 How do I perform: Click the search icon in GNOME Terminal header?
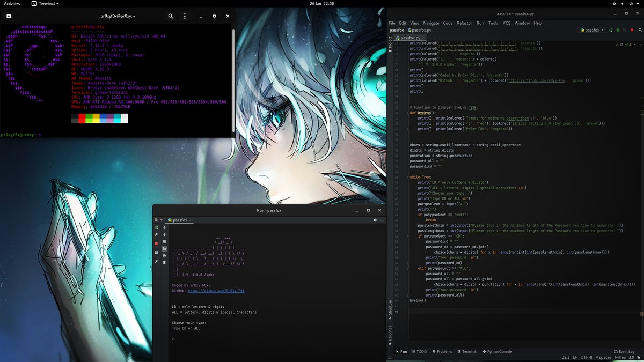pyautogui.click(x=171, y=16)
